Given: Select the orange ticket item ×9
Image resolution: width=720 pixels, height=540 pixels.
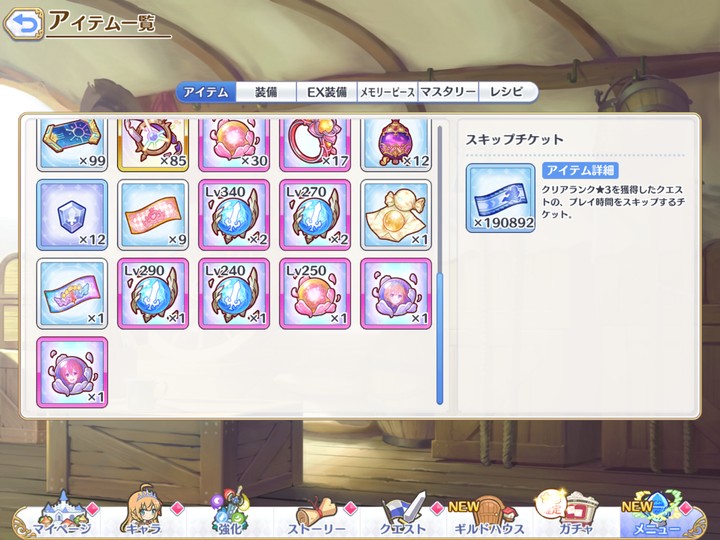Looking at the screenshot, I should point(153,215).
